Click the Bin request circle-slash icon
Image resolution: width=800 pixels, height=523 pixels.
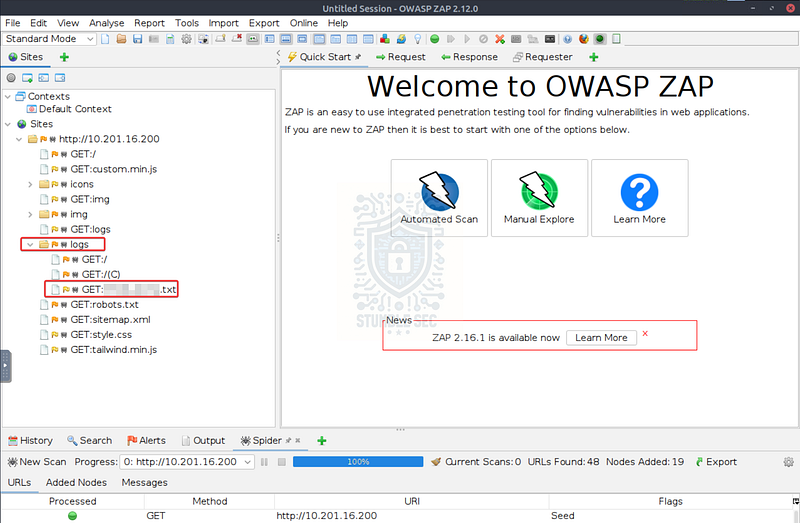tap(484, 39)
